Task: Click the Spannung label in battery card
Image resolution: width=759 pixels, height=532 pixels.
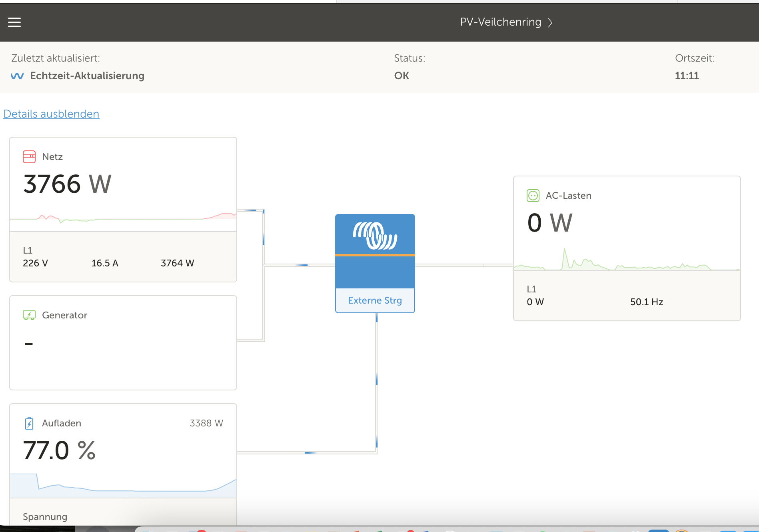Action: pyautogui.click(x=45, y=517)
